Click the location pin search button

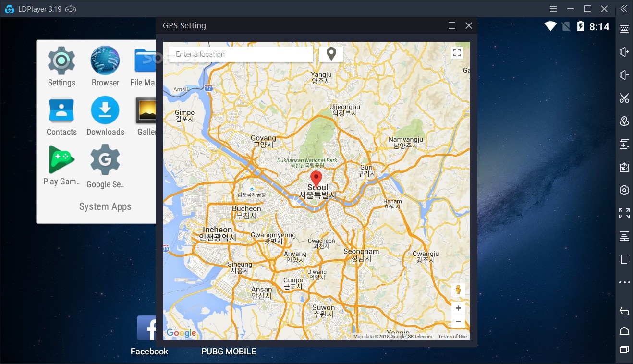point(331,54)
